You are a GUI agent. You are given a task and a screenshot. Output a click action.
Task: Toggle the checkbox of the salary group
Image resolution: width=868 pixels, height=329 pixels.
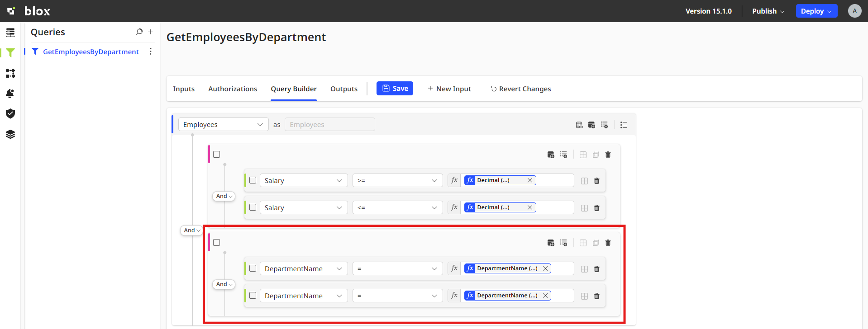point(217,155)
